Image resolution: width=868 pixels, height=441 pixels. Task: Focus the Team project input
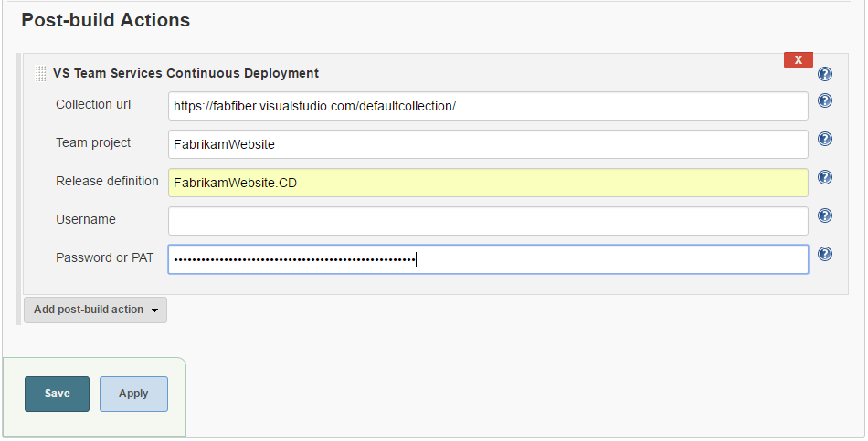tap(488, 144)
